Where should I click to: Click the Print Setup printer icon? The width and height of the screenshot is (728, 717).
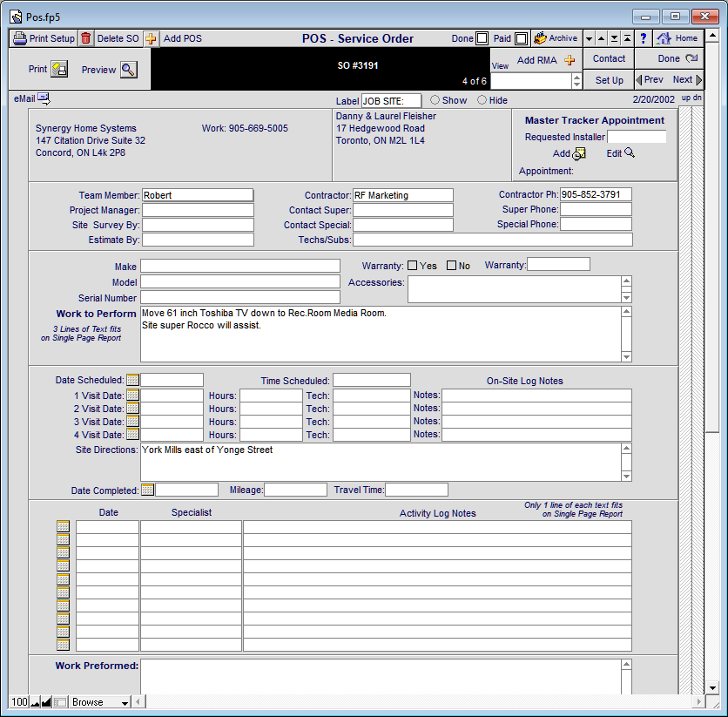[19, 38]
